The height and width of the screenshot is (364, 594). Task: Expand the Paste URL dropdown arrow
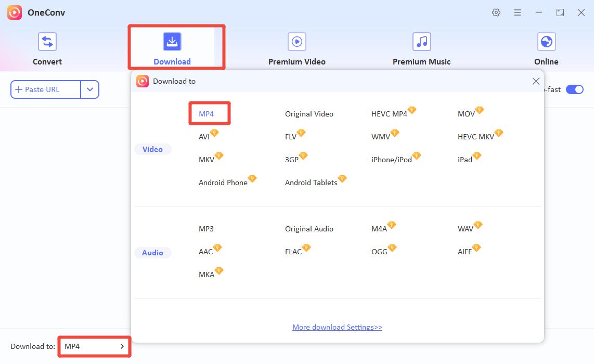[90, 89]
